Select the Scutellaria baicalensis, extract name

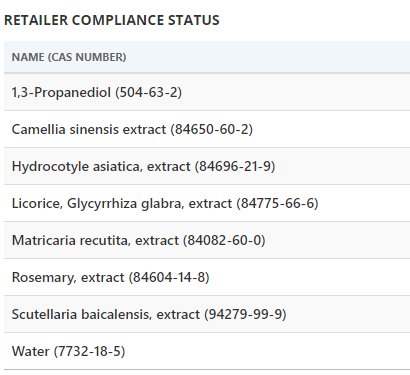[x=106, y=314]
